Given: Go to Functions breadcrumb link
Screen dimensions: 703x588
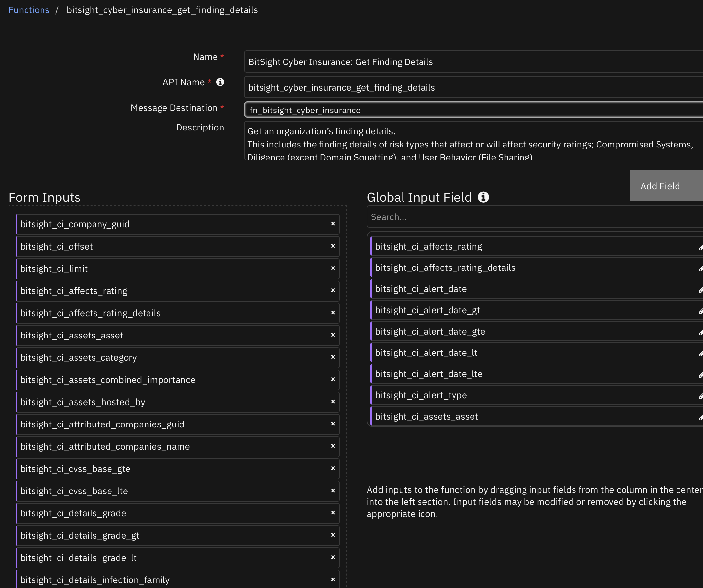Looking at the screenshot, I should [29, 10].
